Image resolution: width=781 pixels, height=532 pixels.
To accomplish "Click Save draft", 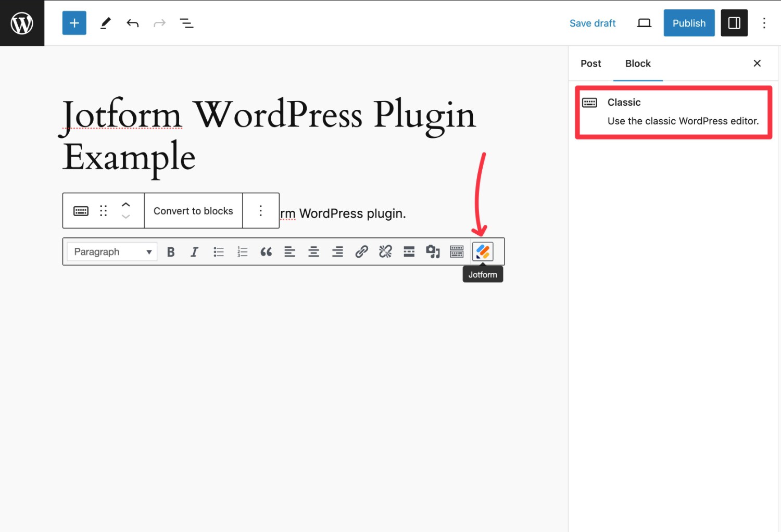I will 593,23.
